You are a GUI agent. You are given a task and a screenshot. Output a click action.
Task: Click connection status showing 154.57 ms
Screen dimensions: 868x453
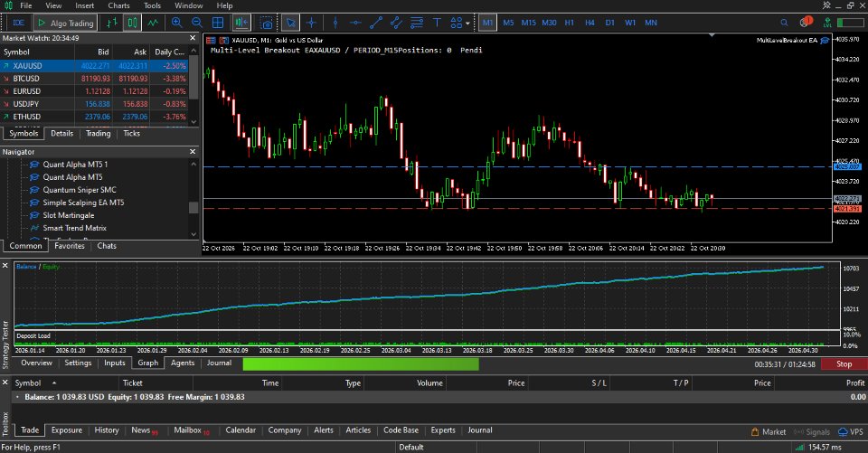819,447
